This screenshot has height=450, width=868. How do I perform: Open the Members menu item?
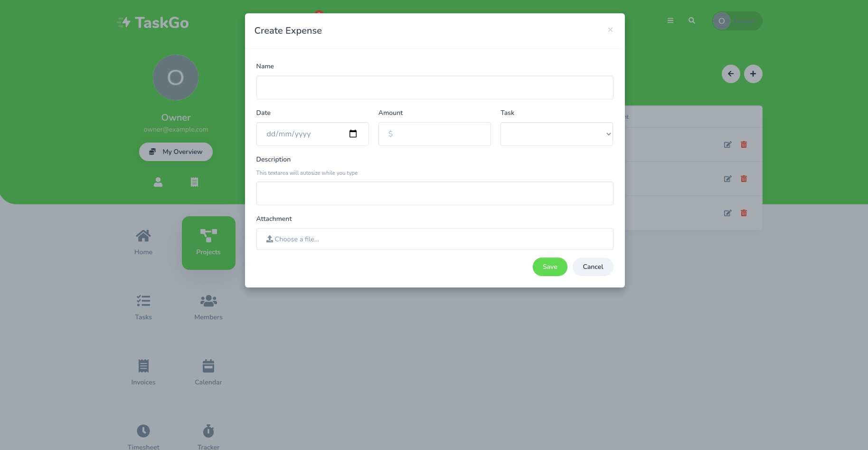pyautogui.click(x=208, y=308)
